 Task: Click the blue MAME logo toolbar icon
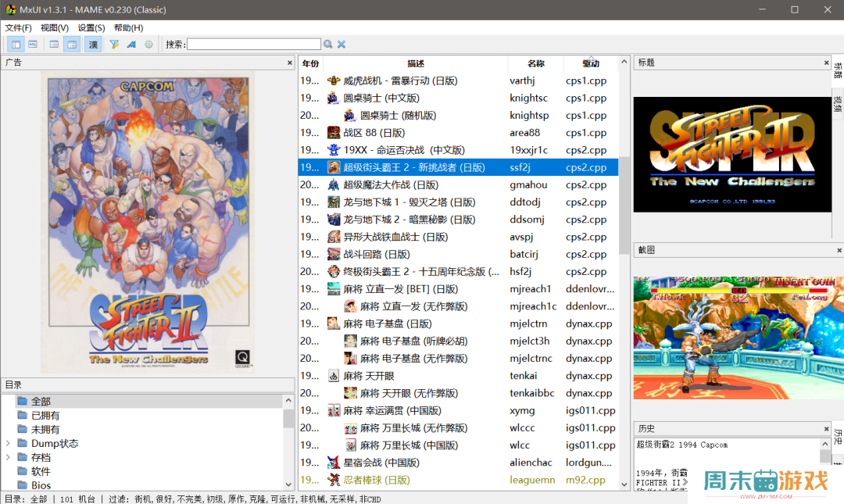tap(131, 45)
